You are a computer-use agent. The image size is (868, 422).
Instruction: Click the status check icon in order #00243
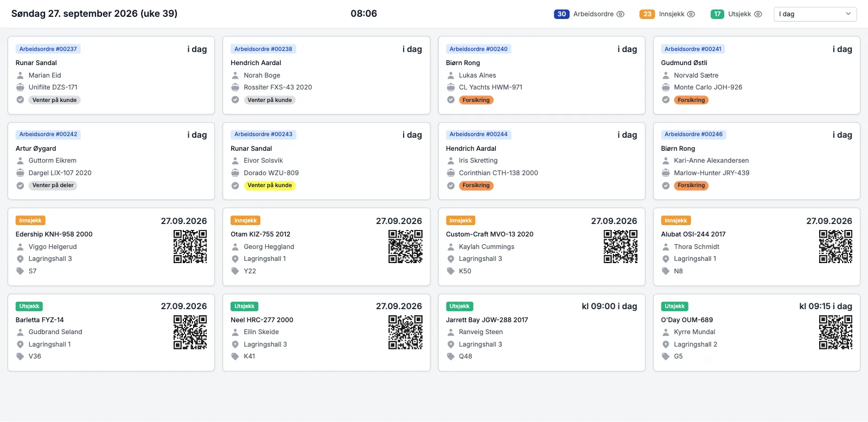235,186
